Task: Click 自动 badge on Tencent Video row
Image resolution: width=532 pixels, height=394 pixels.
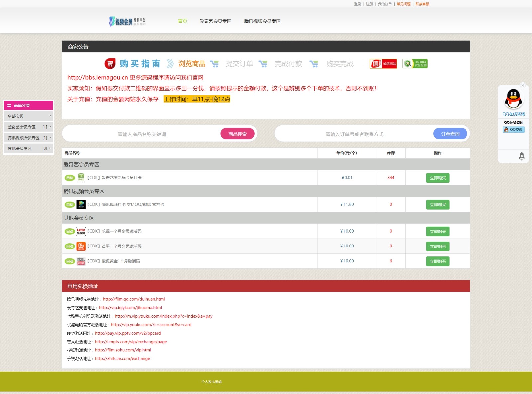Action: pos(70,205)
